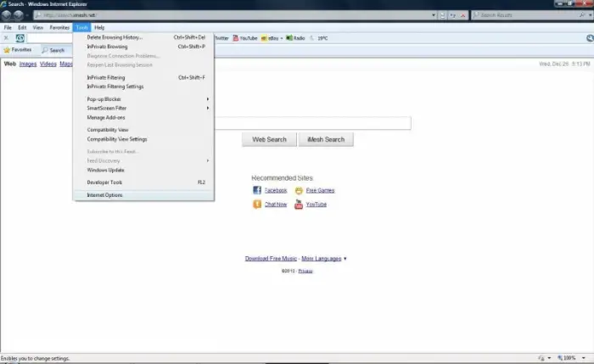Image resolution: width=594 pixels, height=364 pixels.
Task: Click the iMesh Search button
Action: (326, 139)
